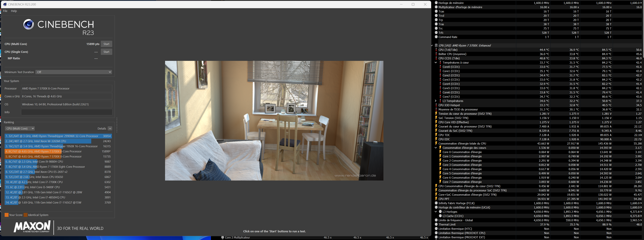Image resolution: width=644 pixels, height=240 pixels.
Task: Click clock icon beside Command Rate row
Action: pyautogui.click(x=436, y=37)
